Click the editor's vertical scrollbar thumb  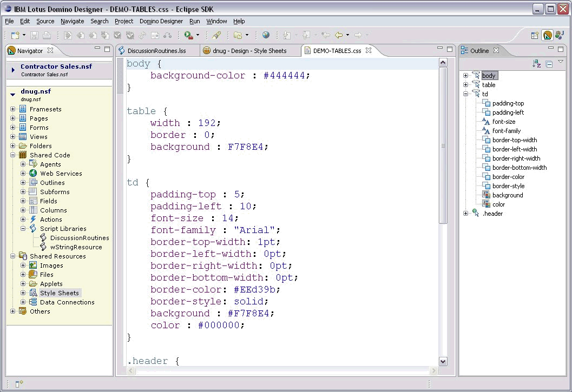coord(443,145)
